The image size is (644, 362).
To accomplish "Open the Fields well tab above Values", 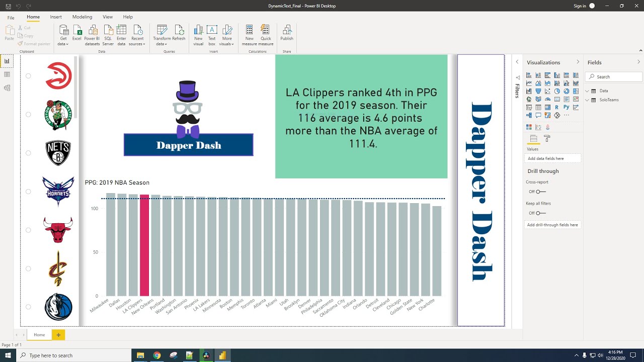I will 533,138.
